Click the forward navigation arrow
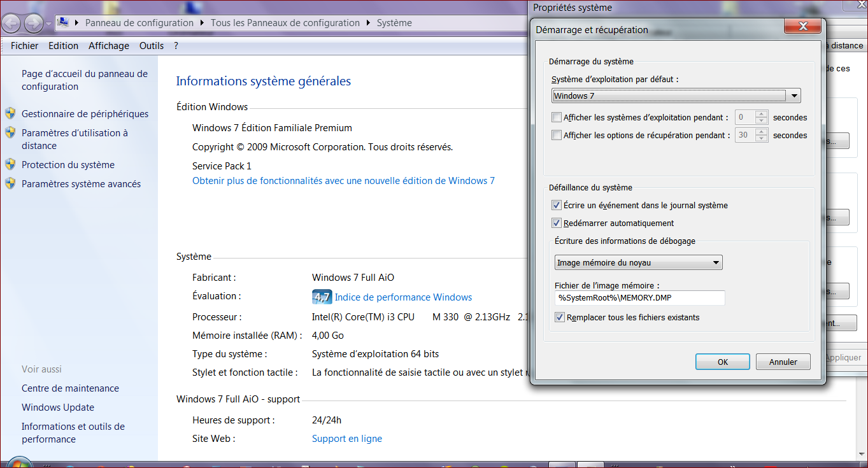Screen dimensions: 868x468 tap(32, 24)
